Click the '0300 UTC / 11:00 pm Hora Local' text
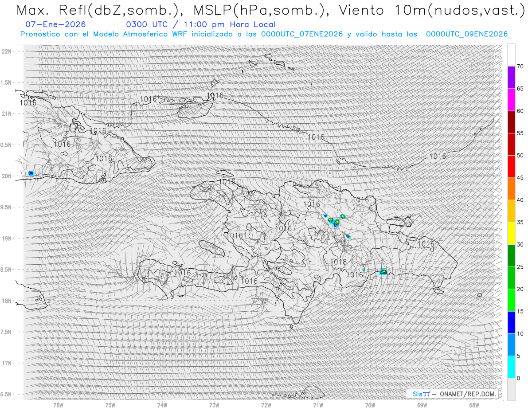This screenshot has height=411, width=532. tap(200, 25)
